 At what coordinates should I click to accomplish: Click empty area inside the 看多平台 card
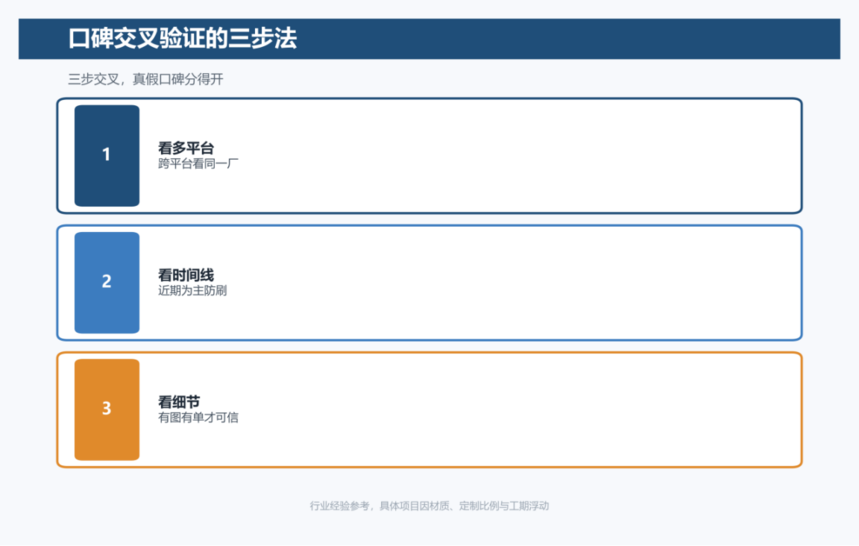[x=520, y=156]
